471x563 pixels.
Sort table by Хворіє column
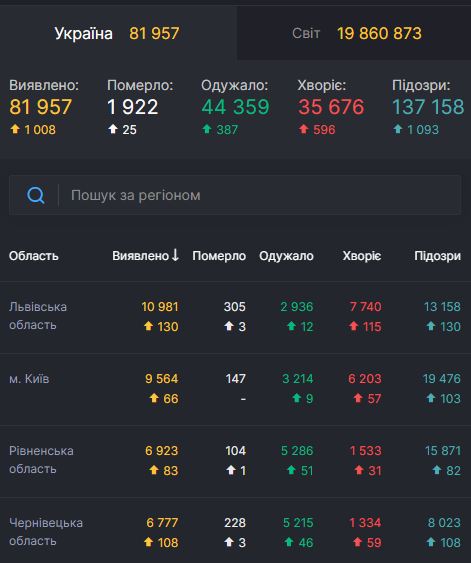coord(362,256)
